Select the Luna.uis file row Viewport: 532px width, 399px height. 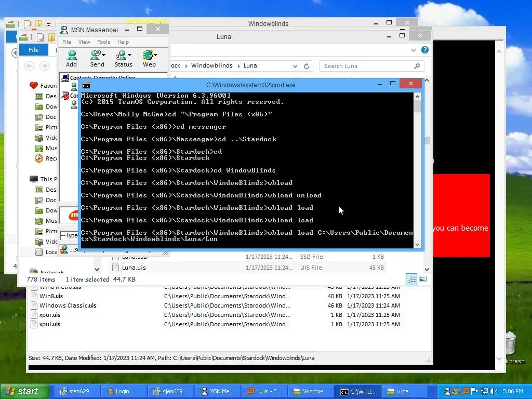click(248, 268)
